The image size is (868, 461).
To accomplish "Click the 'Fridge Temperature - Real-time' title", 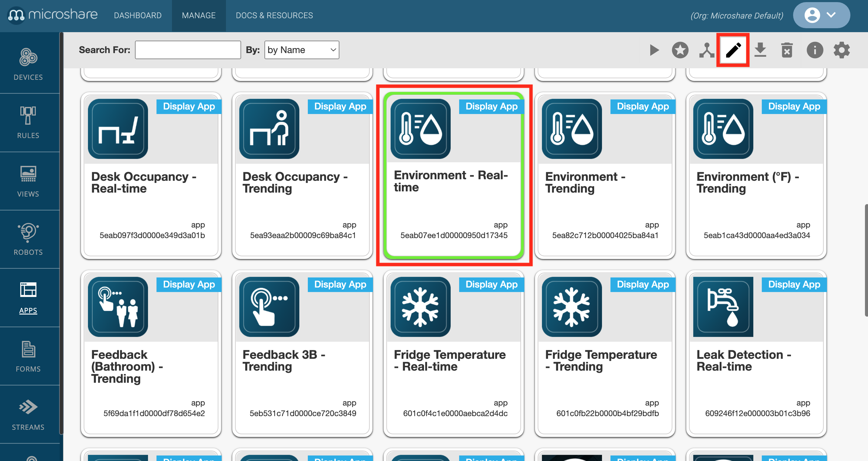I will coord(450,360).
